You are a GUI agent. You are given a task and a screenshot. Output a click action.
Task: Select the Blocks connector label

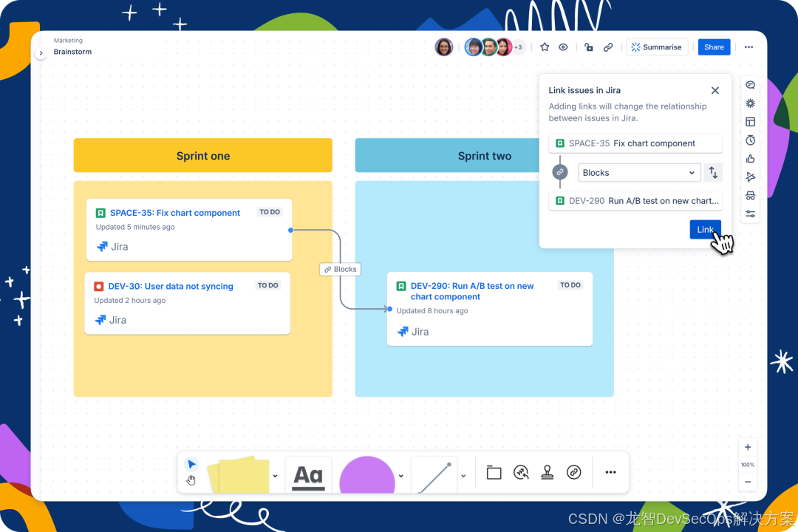click(340, 269)
